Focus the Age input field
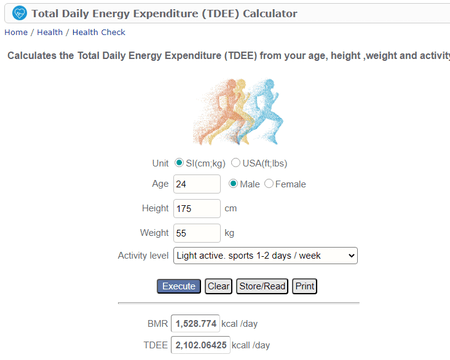 click(x=197, y=184)
